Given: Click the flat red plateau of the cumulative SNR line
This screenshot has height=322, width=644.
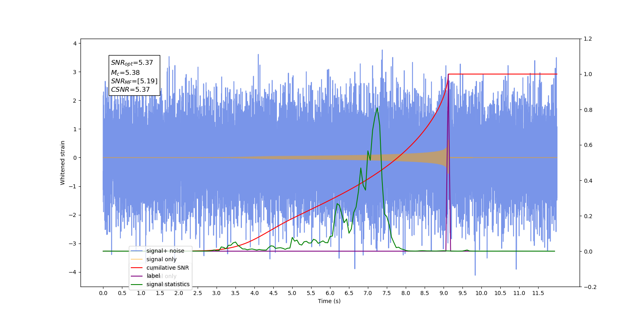Looking at the screenshot, I should coord(503,74).
